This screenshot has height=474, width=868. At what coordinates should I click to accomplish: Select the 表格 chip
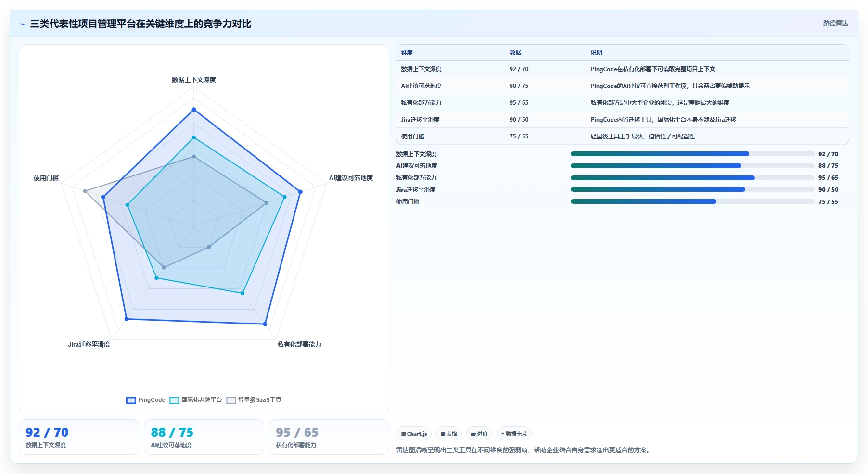coord(448,434)
